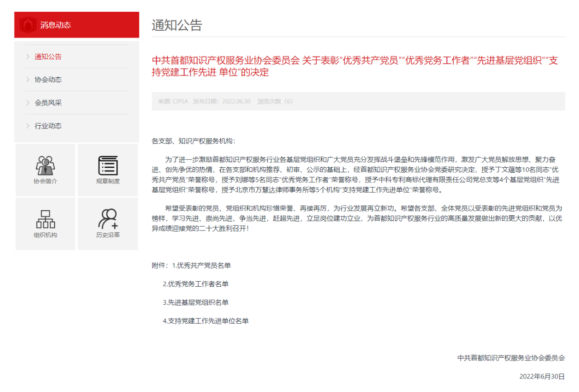579x392 pixels.
Task: Click the 消息动态 red header banner
Action: point(77,25)
